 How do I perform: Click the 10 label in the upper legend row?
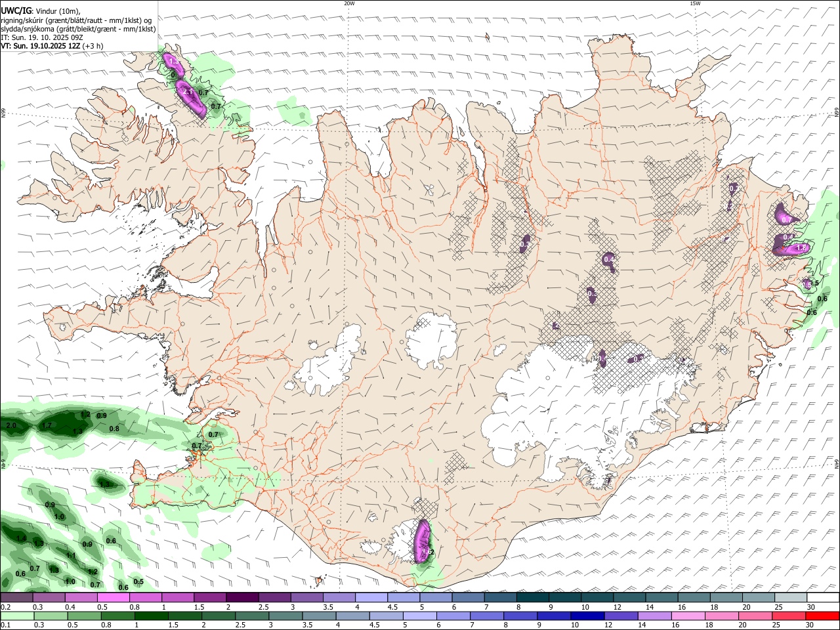click(585, 607)
